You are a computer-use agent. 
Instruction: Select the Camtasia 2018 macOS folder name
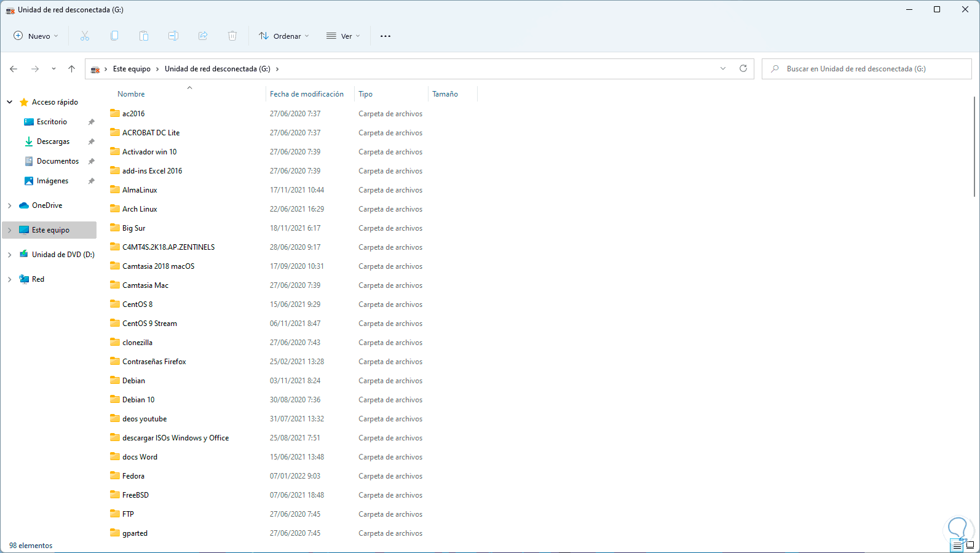coord(158,266)
